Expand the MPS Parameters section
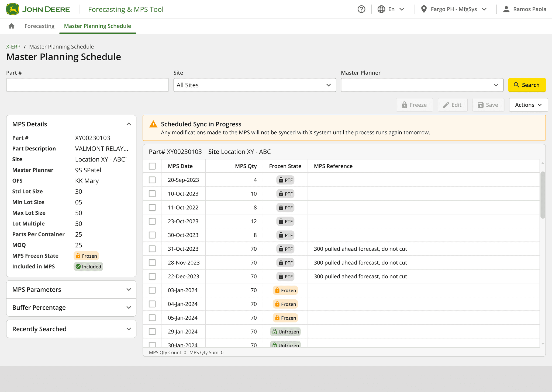 point(71,289)
